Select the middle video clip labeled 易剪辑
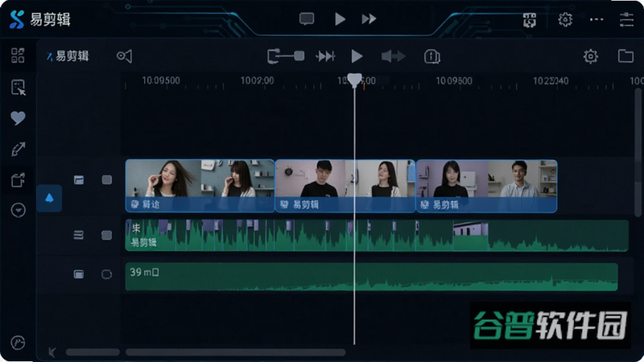Screen dimensions: 644x362 (345, 186)
